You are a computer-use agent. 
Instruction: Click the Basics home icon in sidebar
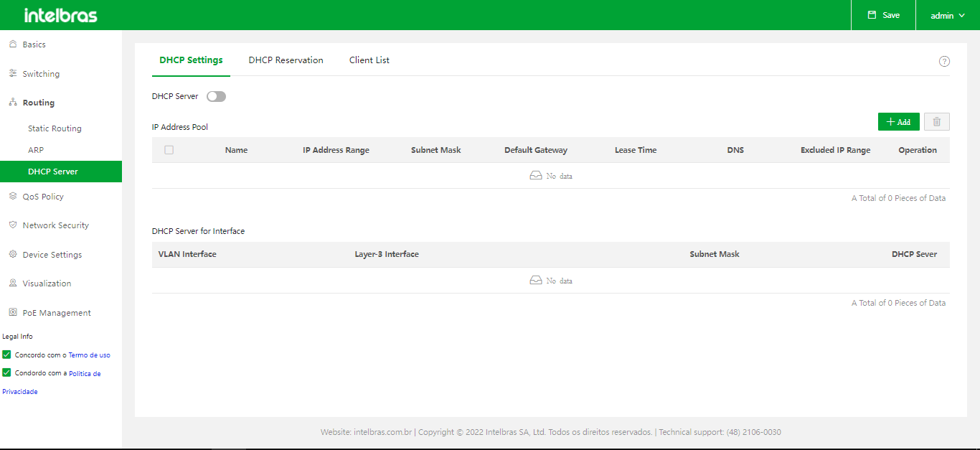(13, 44)
